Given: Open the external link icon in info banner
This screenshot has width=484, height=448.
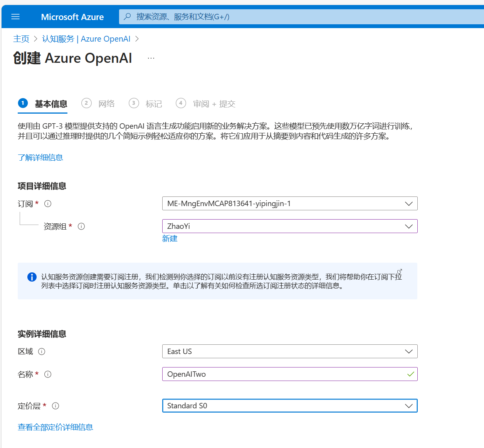Looking at the screenshot, I should [400, 271].
